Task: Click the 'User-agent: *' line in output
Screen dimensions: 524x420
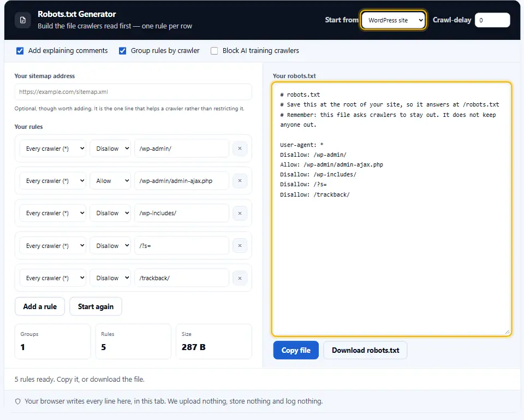Action: (x=301, y=145)
